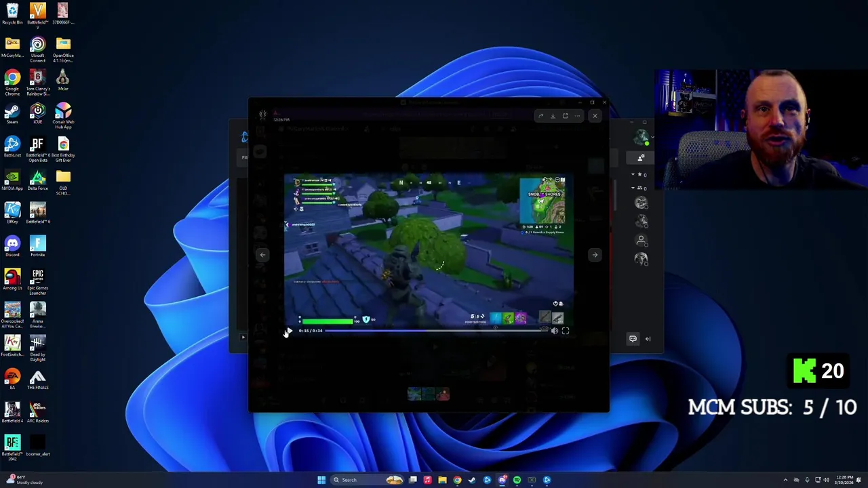Play the video in the Discord media viewer
The height and width of the screenshot is (488, 868).
click(289, 331)
